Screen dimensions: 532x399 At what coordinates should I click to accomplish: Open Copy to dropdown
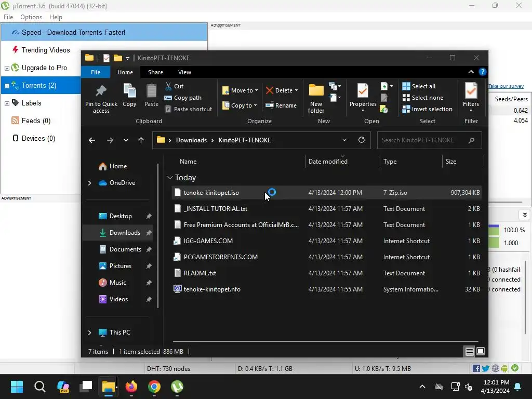pos(240,105)
